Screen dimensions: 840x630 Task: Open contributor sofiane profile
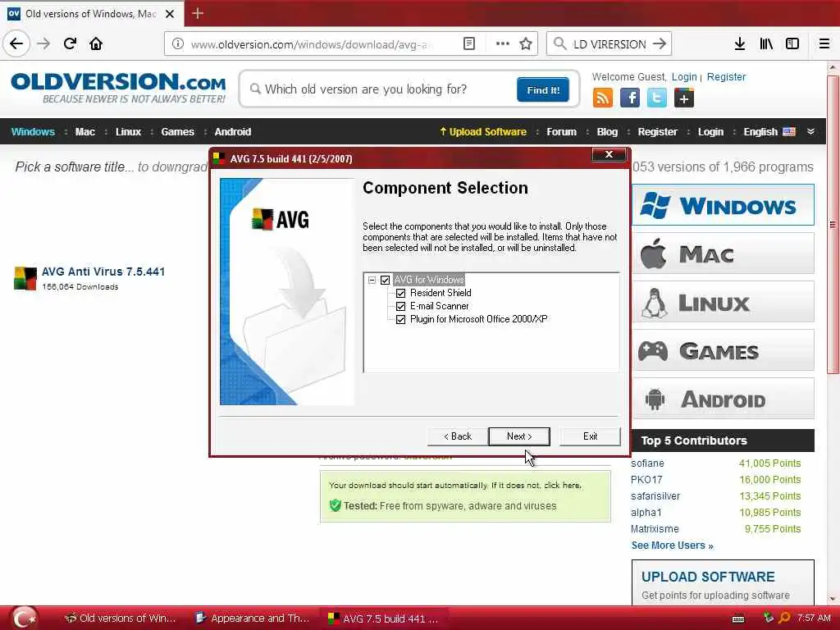point(647,463)
